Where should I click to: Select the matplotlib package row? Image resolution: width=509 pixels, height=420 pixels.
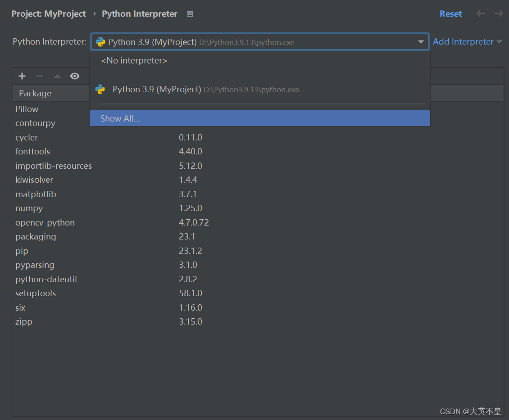(x=259, y=194)
